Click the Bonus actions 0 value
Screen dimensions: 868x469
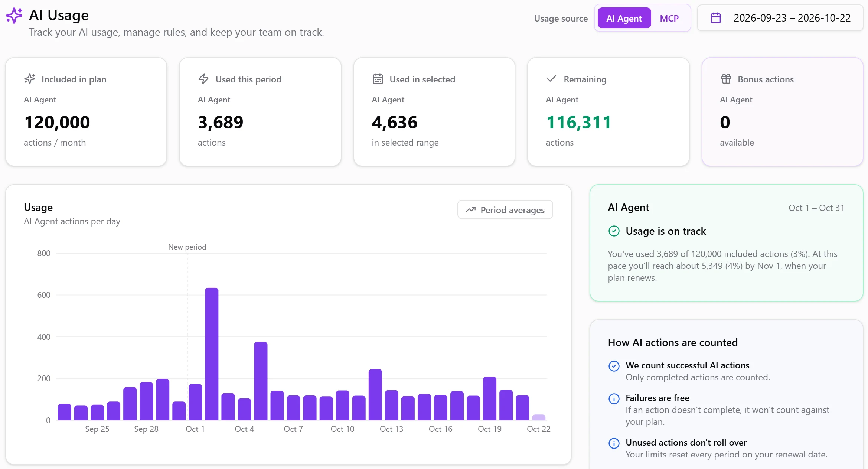(725, 122)
